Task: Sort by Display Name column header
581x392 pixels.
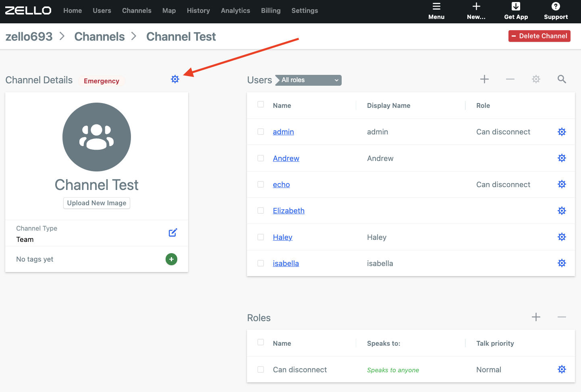Action: [x=388, y=105]
